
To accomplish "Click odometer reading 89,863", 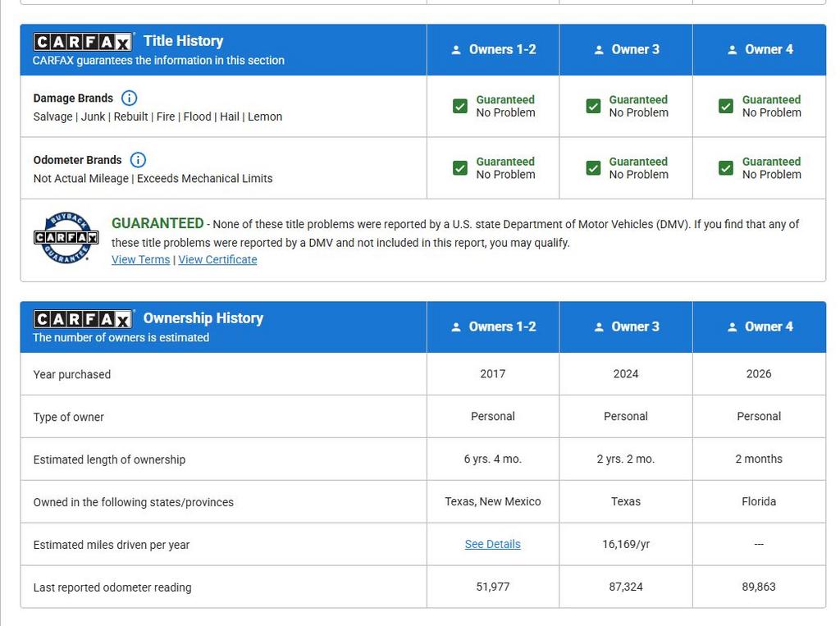I will (x=759, y=587).
